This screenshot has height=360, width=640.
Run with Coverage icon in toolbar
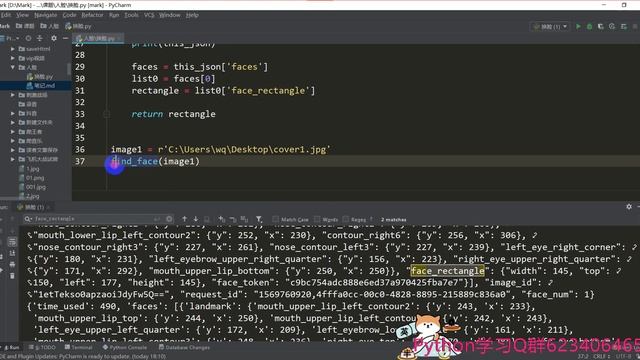(600, 26)
